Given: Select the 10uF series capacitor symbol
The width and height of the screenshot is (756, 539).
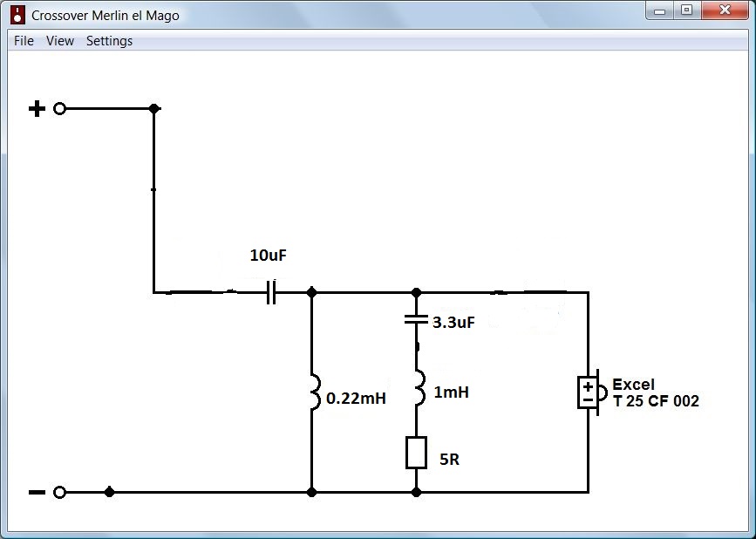Looking at the screenshot, I should 271,292.
